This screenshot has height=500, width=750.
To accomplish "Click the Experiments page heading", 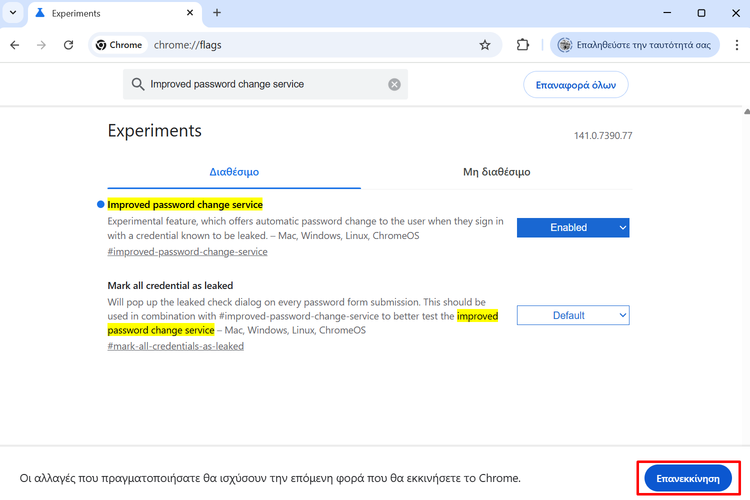I will click(x=154, y=131).
